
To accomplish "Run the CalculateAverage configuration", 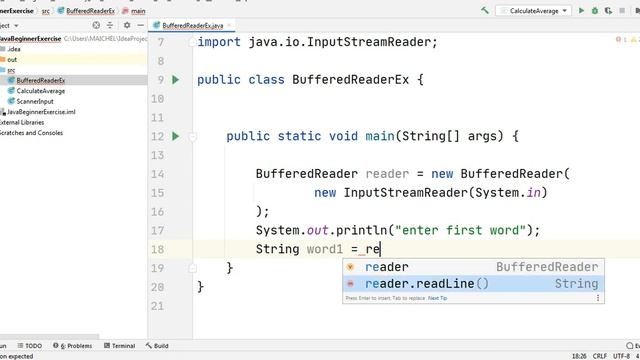I will click(581, 11).
